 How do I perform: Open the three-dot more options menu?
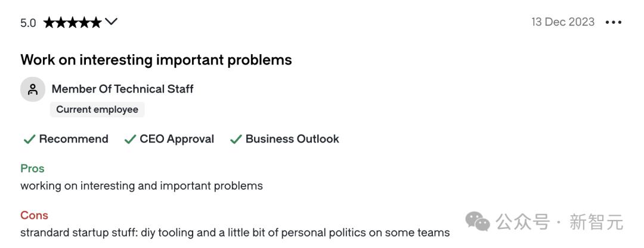[x=613, y=23]
